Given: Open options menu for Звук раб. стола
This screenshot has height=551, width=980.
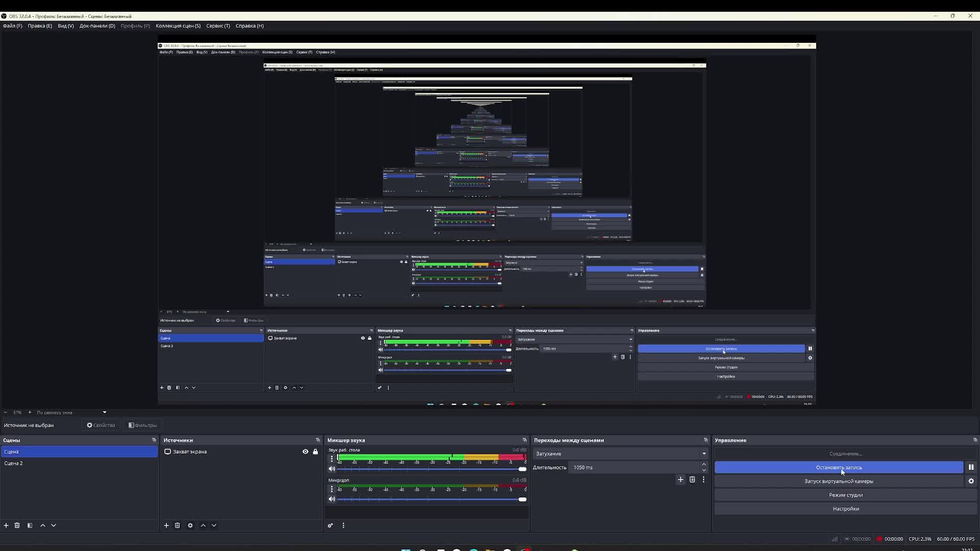Looking at the screenshot, I should click(332, 459).
